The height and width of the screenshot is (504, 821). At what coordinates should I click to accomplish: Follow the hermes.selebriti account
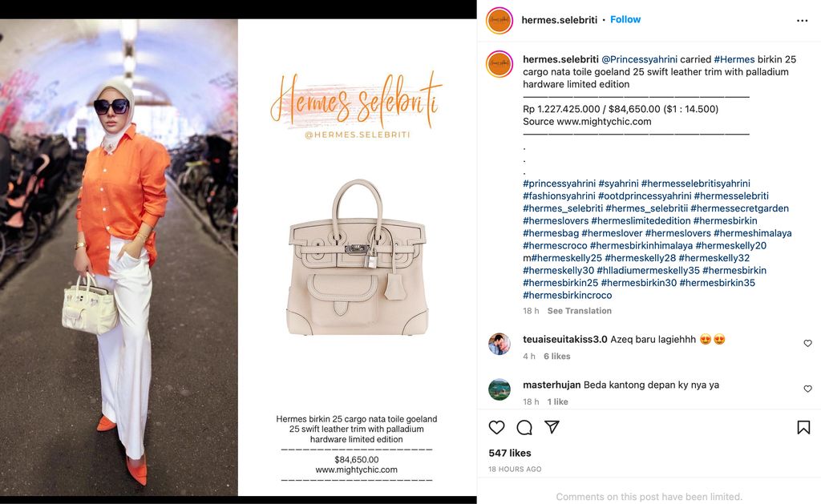click(x=625, y=19)
